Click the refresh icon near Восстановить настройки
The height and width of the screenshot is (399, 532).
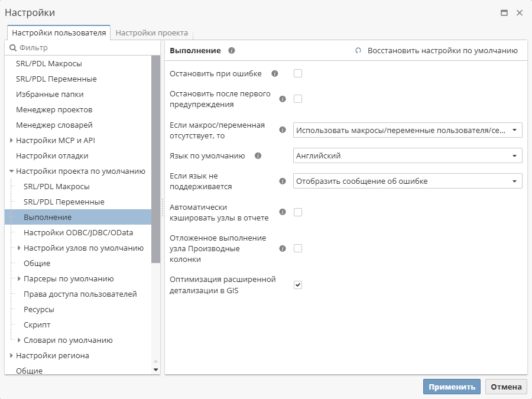coord(358,51)
